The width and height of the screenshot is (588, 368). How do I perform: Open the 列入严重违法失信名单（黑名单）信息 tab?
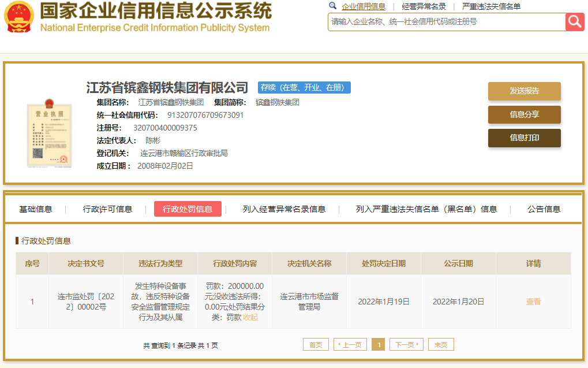point(426,209)
